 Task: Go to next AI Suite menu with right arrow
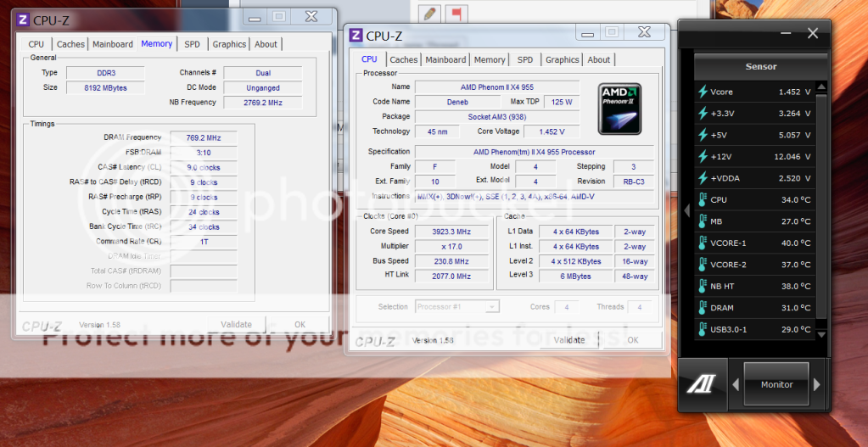click(x=817, y=384)
